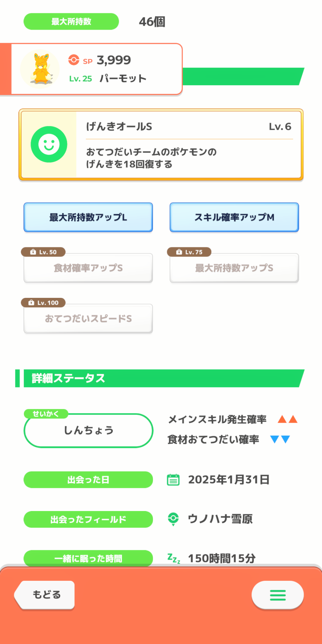Tap locked 最大所持数アップS sub-skill

(x=234, y=268)
